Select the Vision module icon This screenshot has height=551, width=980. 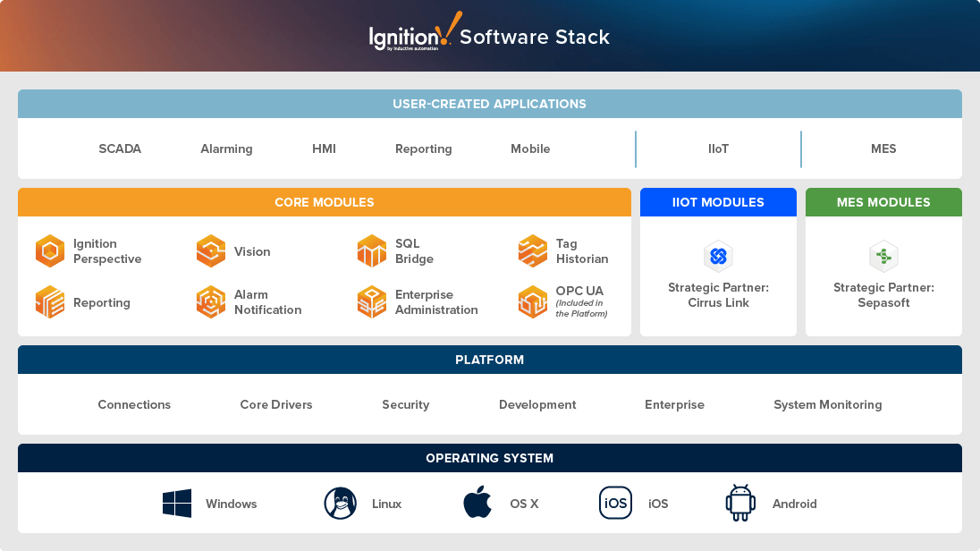coord(211,251)
